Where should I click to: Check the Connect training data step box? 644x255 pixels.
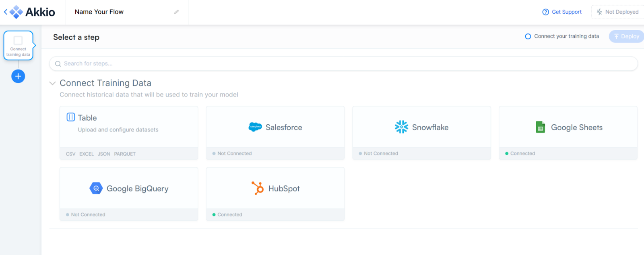pyautogui.click(x=18, y=40)
